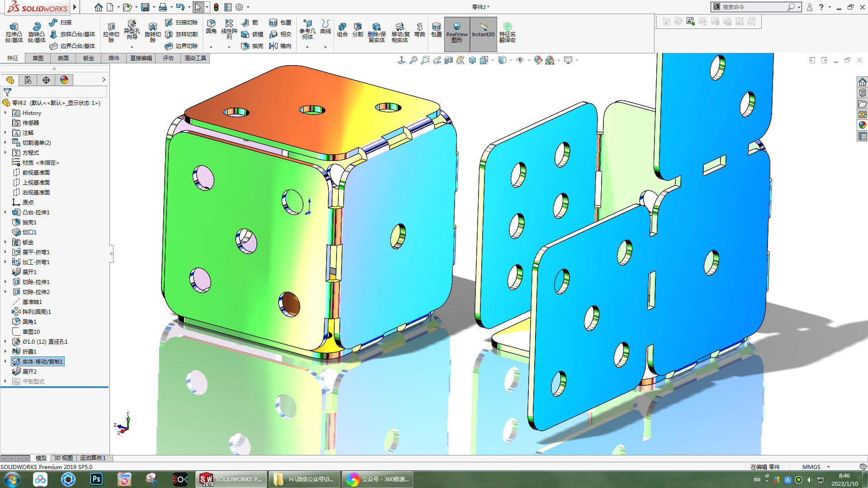868x488 pixels.
Task: Open the 直接编辑 direct editing tab
Action: [x=141, y=58]
